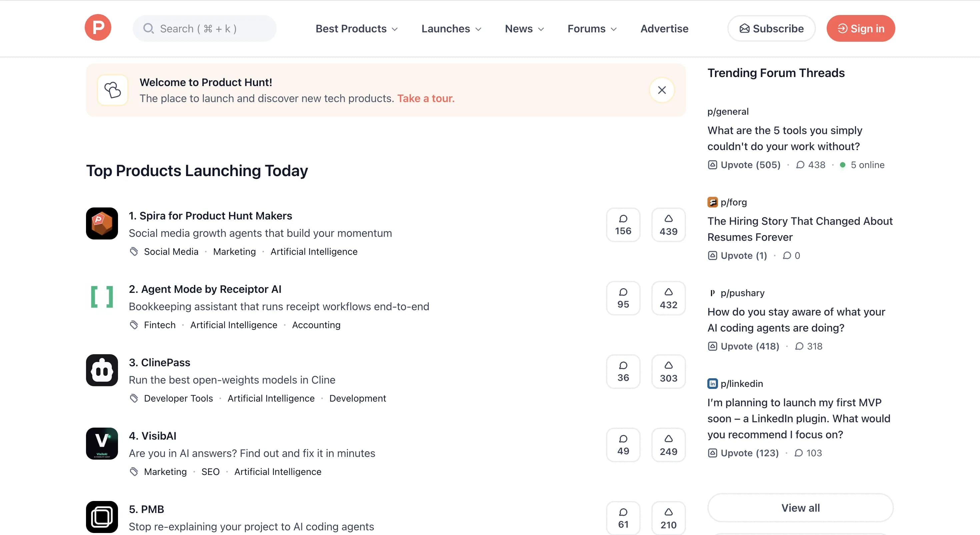Click the Sign in button
The height and width of the screenshot is (535, 980).
(861, 29)
